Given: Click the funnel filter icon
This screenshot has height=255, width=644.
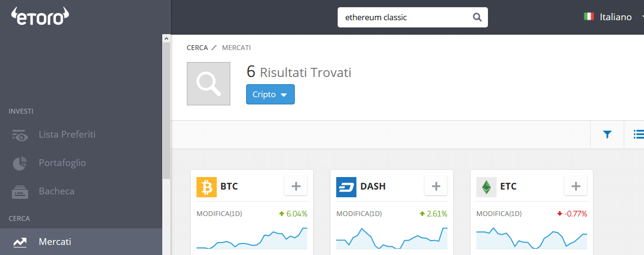Looking at the screenshot, I should click(607, 135).
